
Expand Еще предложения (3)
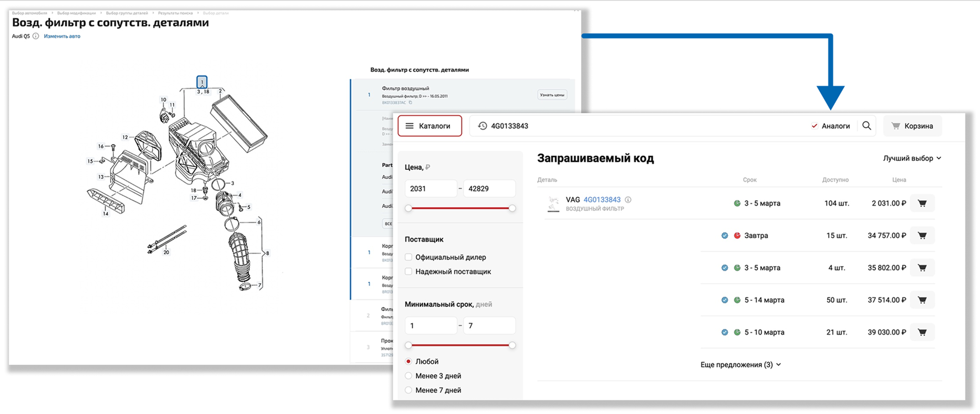(740, 364)
